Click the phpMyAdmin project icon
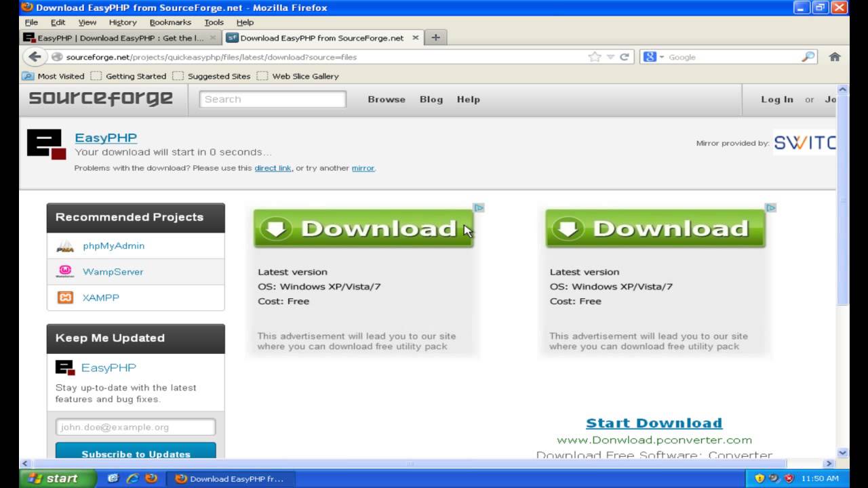868x488 pixels. coord(65,246)
